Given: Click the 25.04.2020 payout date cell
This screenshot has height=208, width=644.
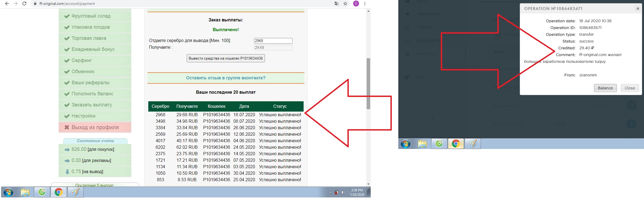Looking at the screenshot, I should pyautogui.click(x=244, y=180).
